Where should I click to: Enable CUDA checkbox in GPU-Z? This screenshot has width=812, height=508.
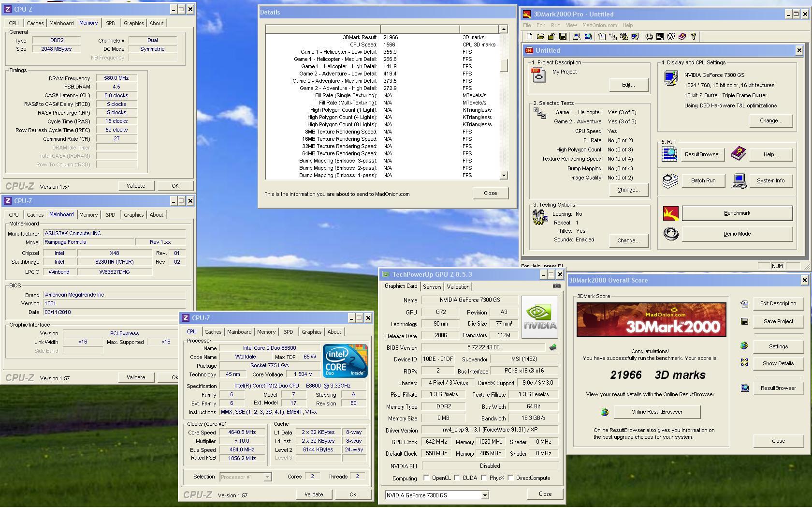point(457,478)
